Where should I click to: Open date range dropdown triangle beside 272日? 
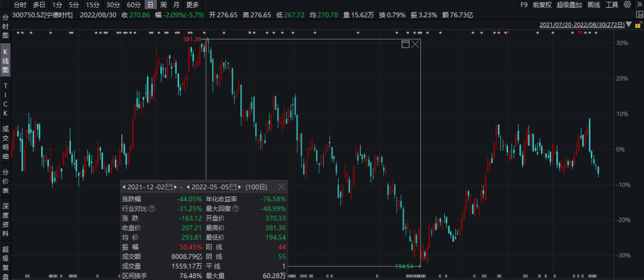click(629, 24)
